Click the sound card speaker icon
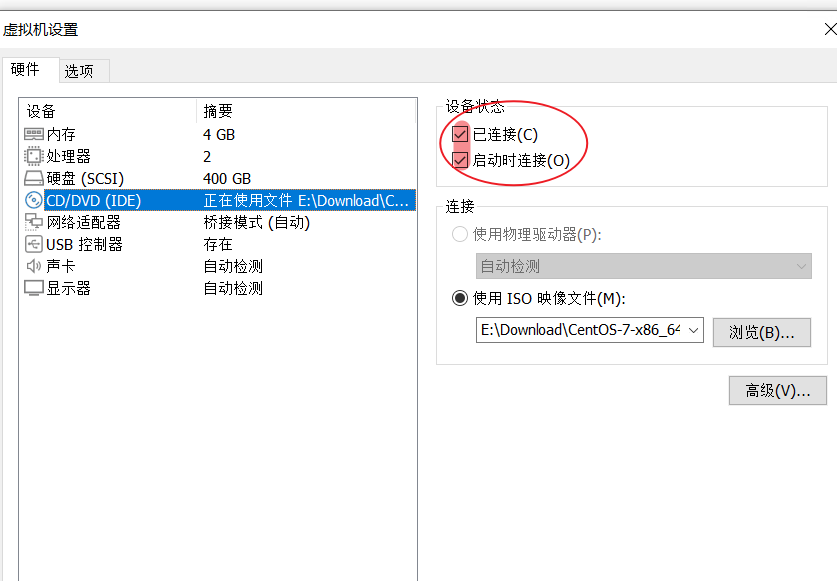 point(34,265)
